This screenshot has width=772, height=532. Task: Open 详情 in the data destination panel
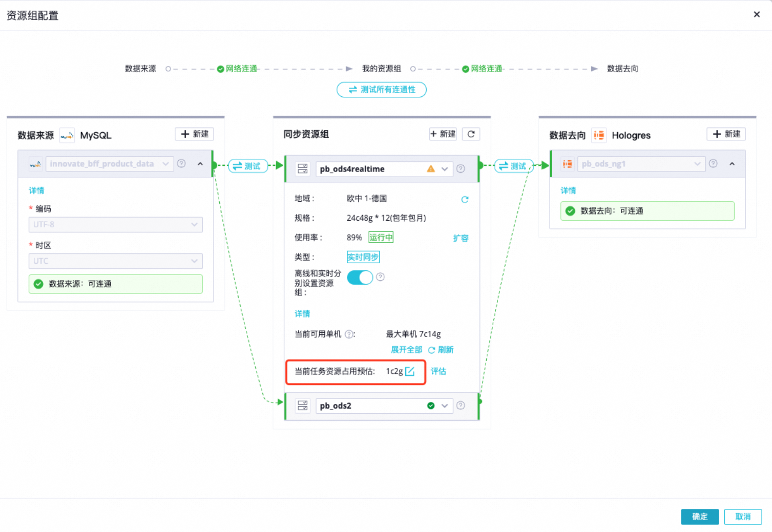(x=568, y=190)
